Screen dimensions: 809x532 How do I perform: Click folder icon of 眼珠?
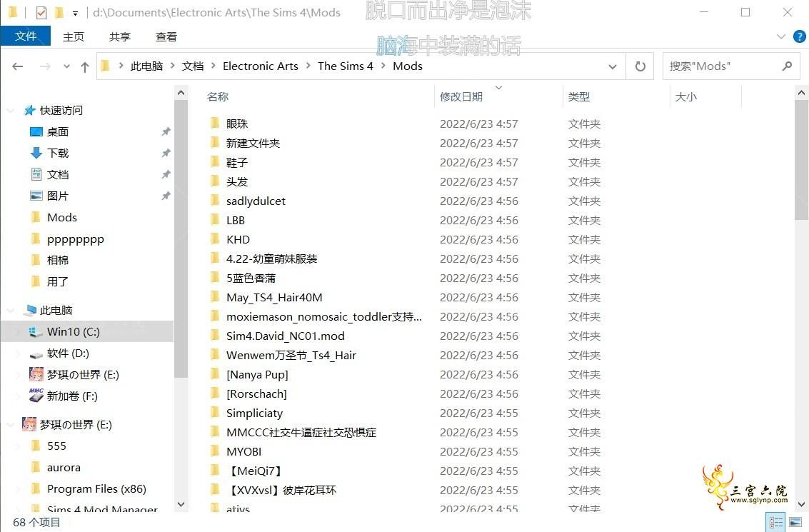(x=215, y=123)
